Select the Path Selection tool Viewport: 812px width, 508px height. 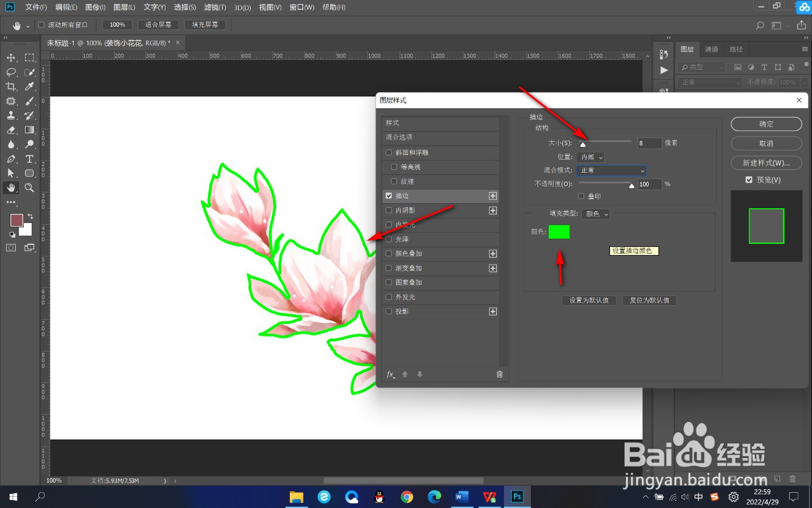pyautogui.click(x=11, y=173)
